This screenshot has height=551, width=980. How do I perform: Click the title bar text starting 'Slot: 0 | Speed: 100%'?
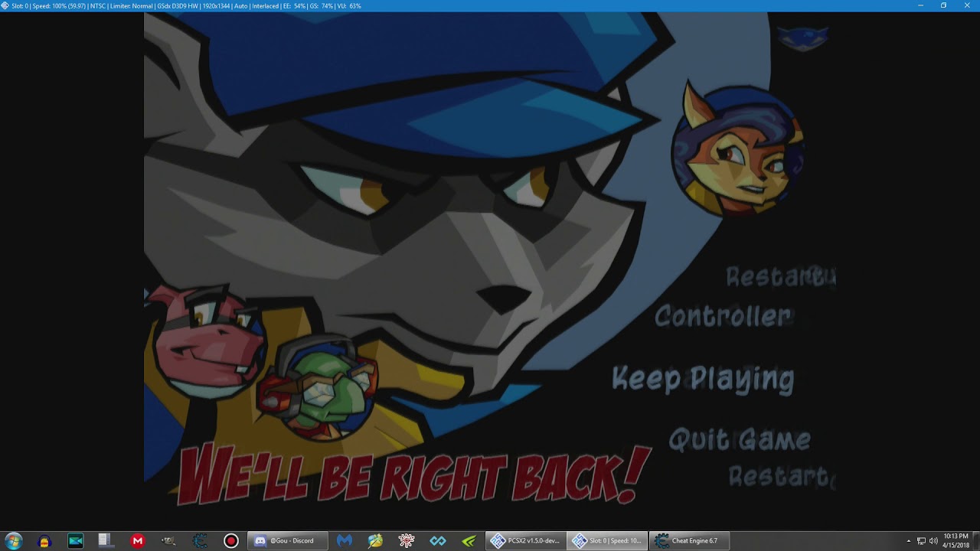[x=186, y=5]
